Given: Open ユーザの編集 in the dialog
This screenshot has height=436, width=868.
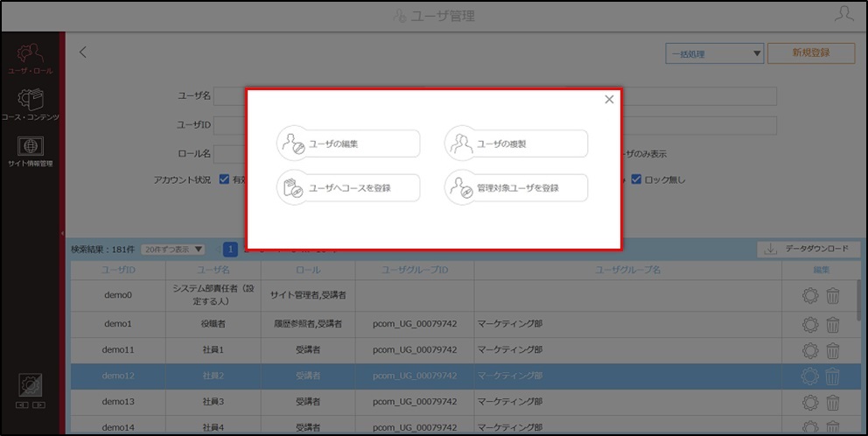Looking at the screenshot, I should [348, 144].
